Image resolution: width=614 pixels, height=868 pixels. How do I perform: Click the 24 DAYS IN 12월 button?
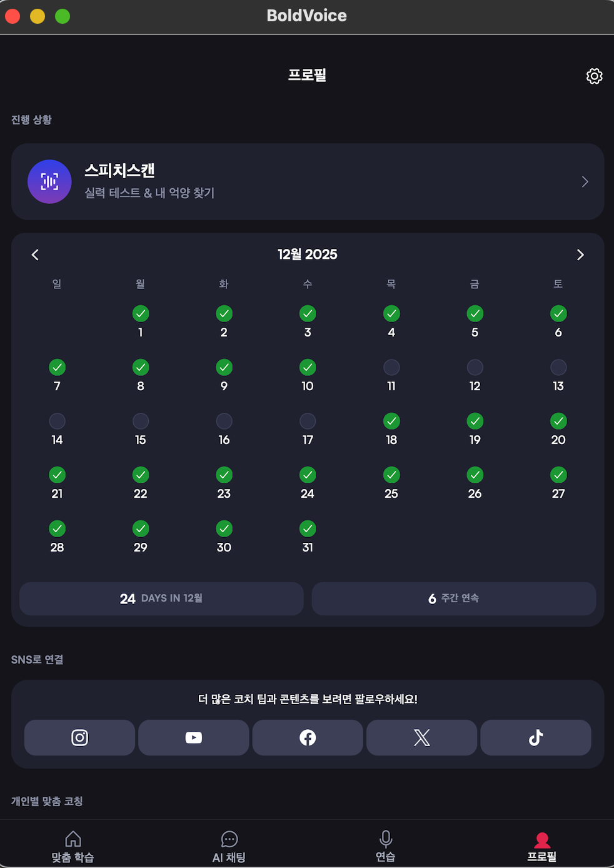point(161,598)
